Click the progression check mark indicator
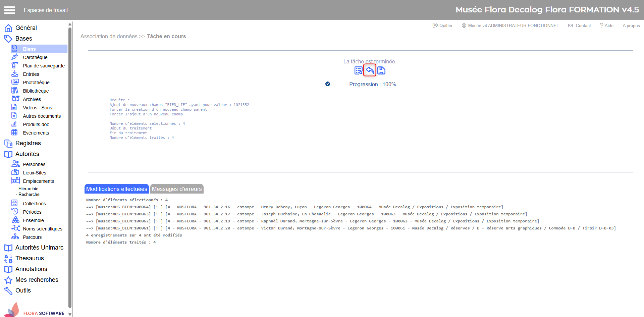Image resolution: width=644 pixels, height=317 pixels. click(x=328, y=84)
